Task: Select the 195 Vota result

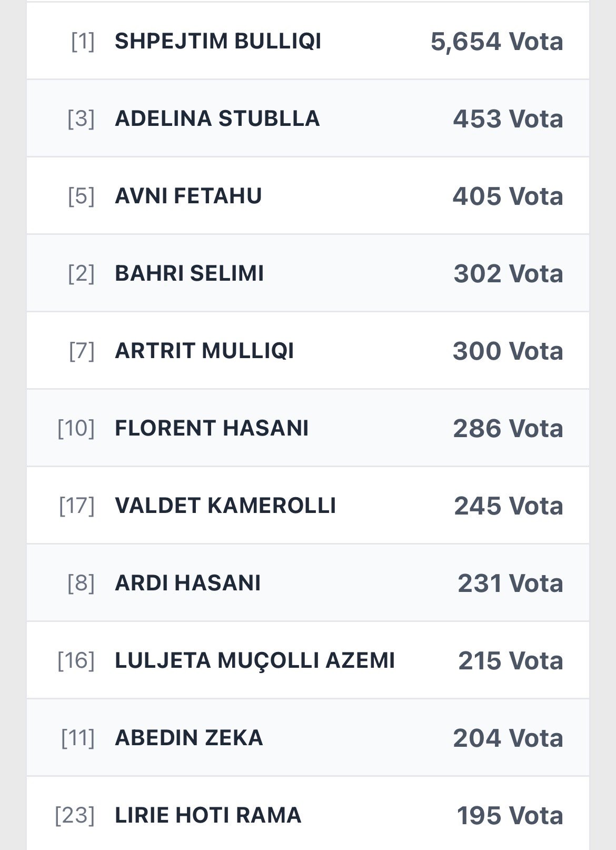Action: point(510,815)
